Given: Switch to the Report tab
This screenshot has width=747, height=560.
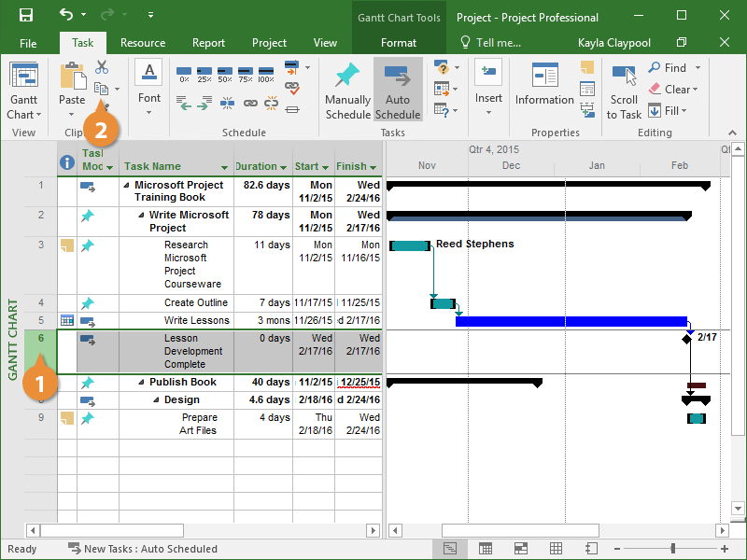Looking at the screenshot, I should (208, 43).
